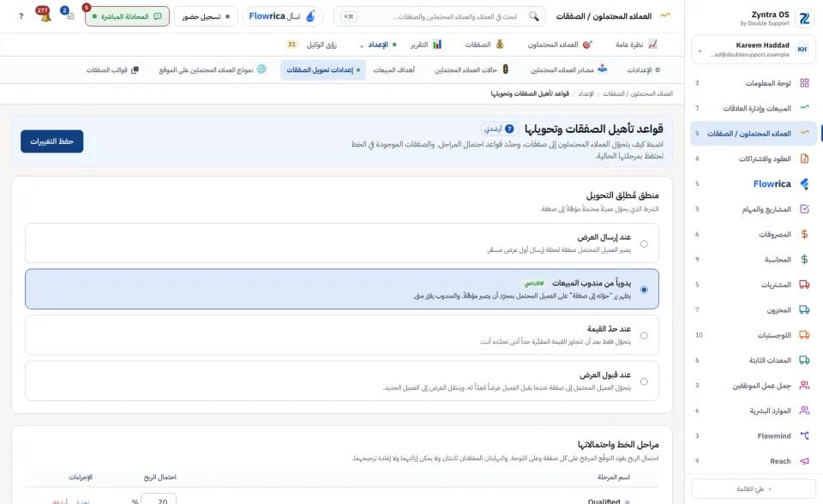Image resolution: width=823 pixels, height=504 pixels.
Task: Click the العملاء المحتملون target icon
Action: pos(587,44)
